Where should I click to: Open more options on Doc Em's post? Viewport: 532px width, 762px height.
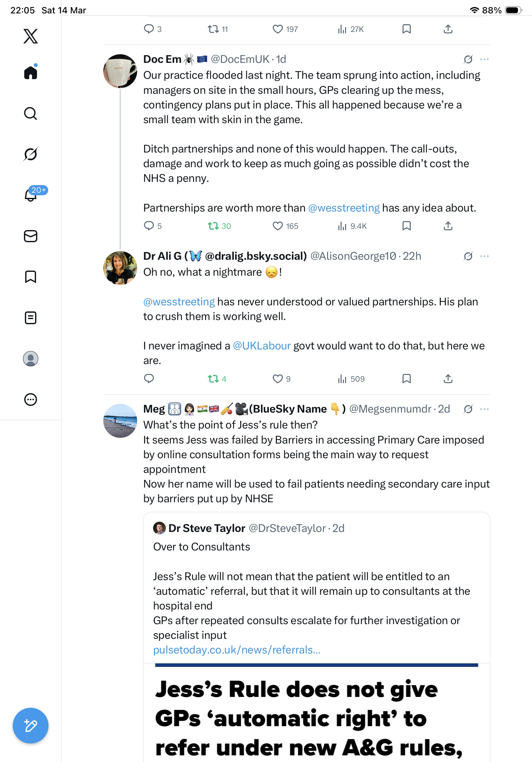tap(484, 59)
